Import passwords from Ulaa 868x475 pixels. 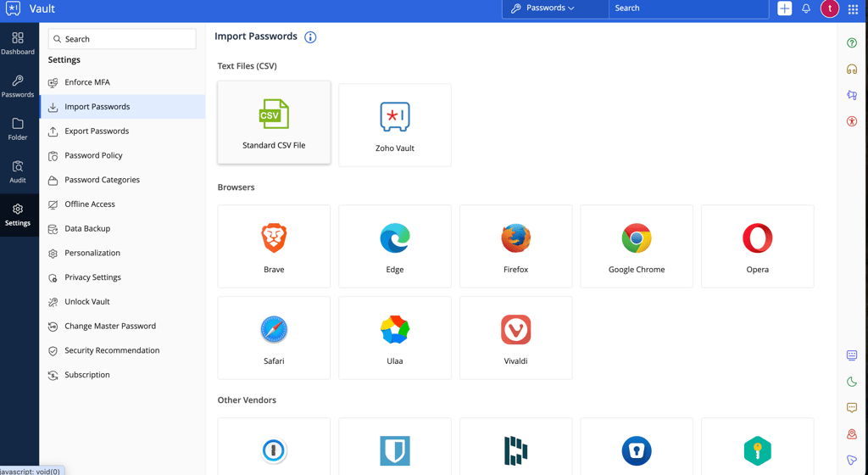(395, 338)
